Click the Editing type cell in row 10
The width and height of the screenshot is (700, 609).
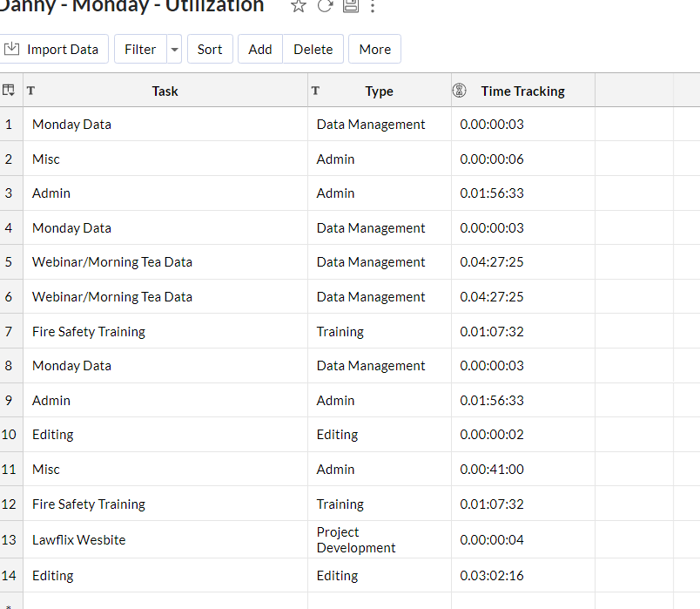tap(380, 434)
